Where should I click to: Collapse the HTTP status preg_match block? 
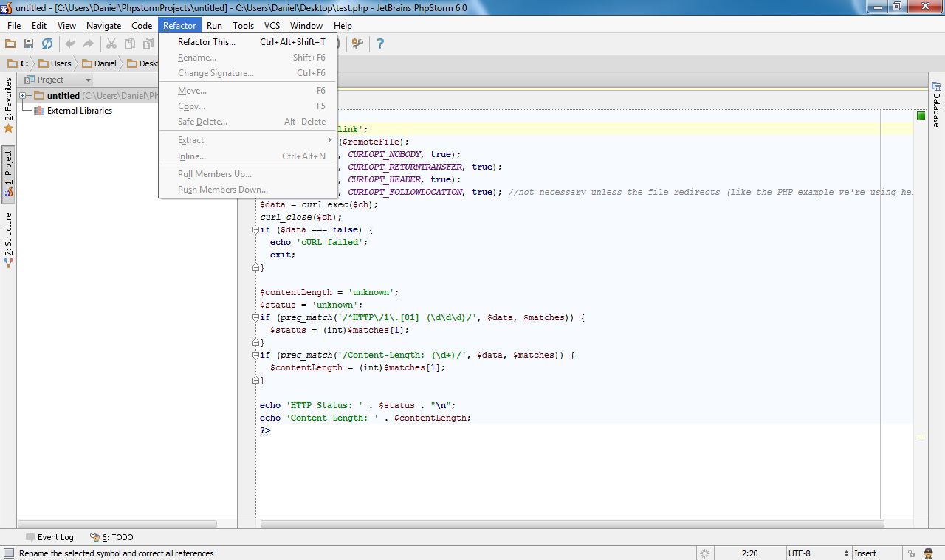click(x=255, y=317)
